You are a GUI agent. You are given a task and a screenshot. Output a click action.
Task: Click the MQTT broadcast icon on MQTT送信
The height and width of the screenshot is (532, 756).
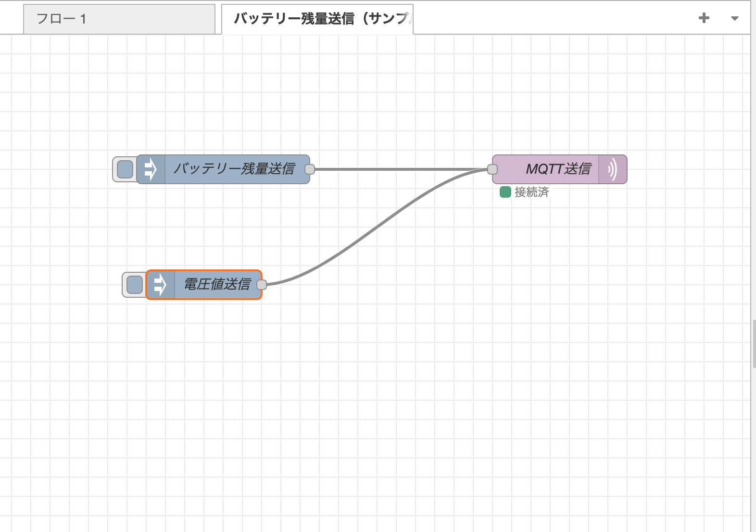click(613, 169)
